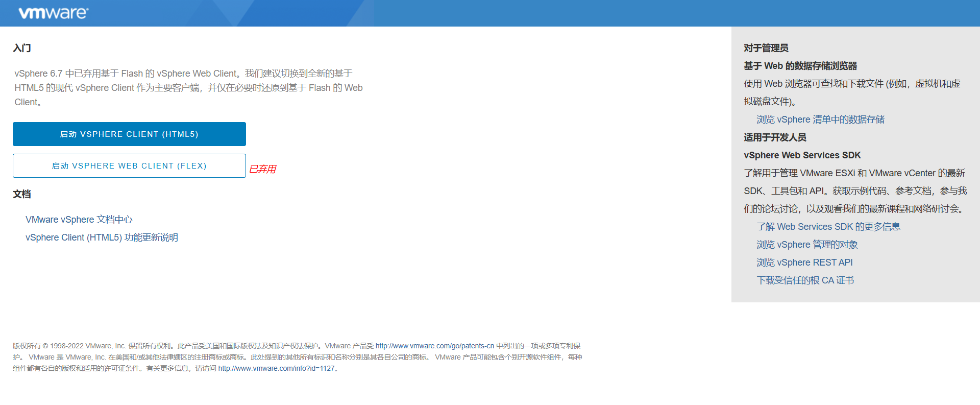This screenshot has height=405, width=980.
Task: Launch vSphere Web Client (FLEX) button
Action: [x=129, y=165]
